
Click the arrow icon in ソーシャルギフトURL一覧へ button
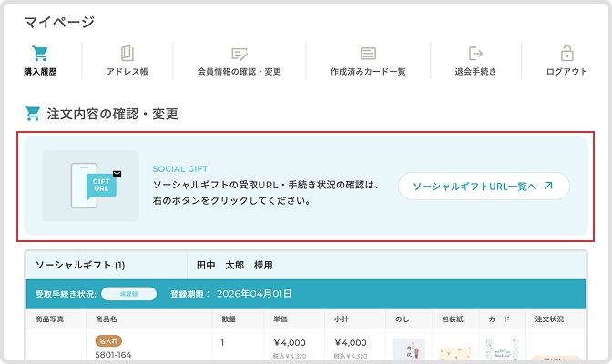[547, 186]
